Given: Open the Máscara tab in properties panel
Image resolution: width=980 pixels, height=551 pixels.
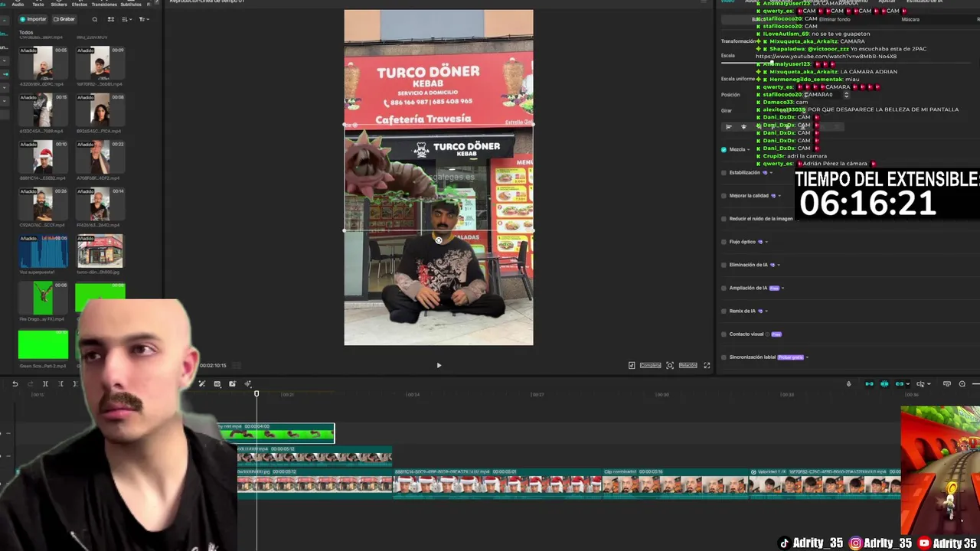Looking at the screenshot, I should coord(910,19).
